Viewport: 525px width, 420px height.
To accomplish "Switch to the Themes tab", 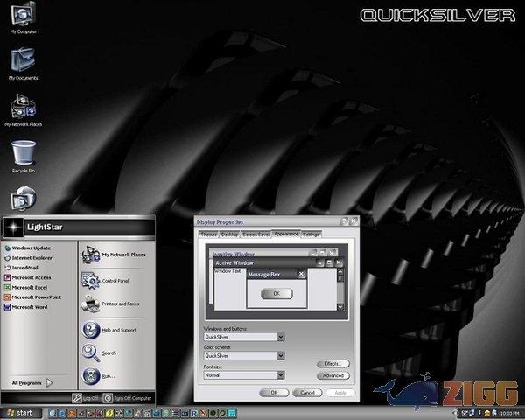I will [208, 234].
